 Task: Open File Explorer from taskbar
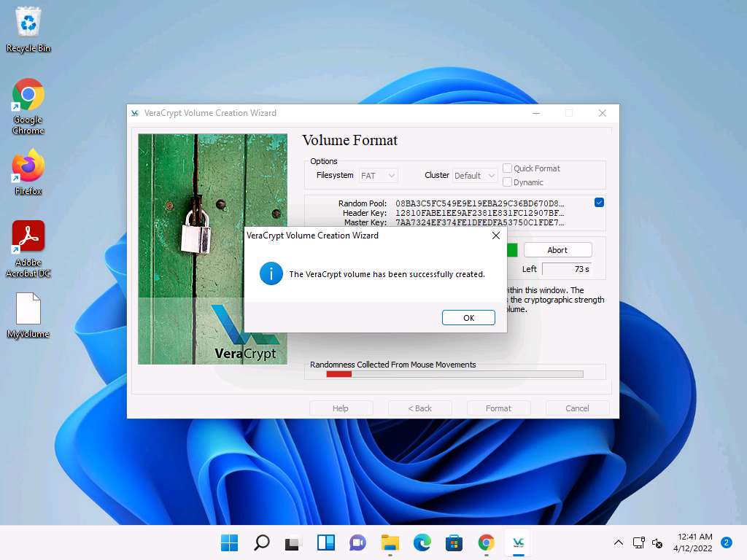(390, 542)
